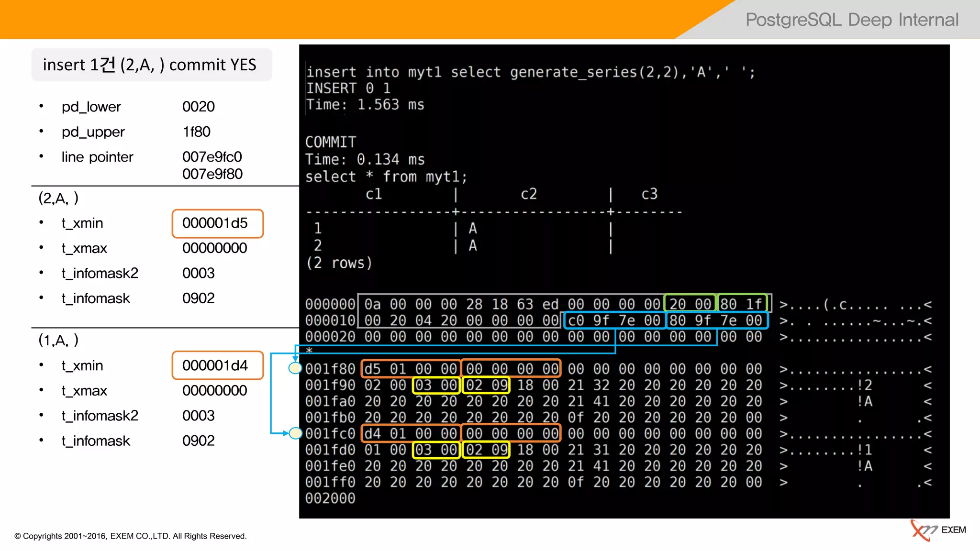Image resolution: width=980 pixels, height=551 pixels.
Task: Click the boxed t_xmin value 000001d5
Action: point(217,223)
